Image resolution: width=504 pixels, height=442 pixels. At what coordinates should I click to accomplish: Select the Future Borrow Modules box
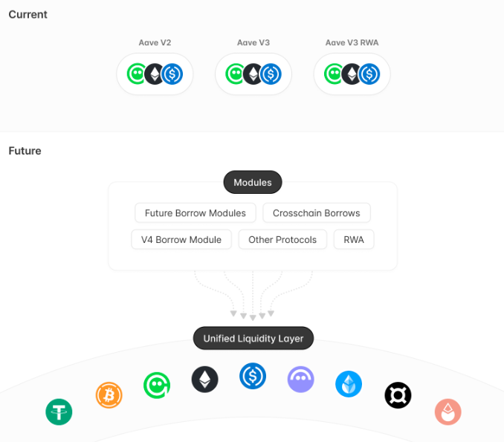196,213
